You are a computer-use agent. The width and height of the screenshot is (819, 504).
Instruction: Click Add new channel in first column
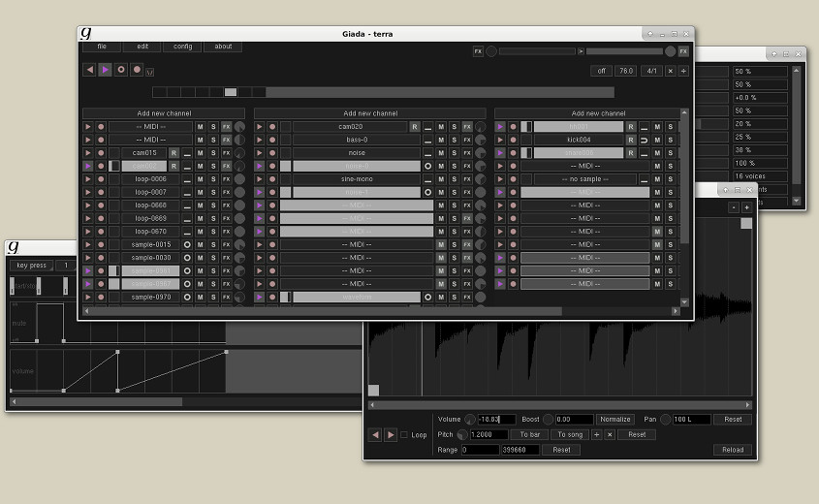coord(163,113)
